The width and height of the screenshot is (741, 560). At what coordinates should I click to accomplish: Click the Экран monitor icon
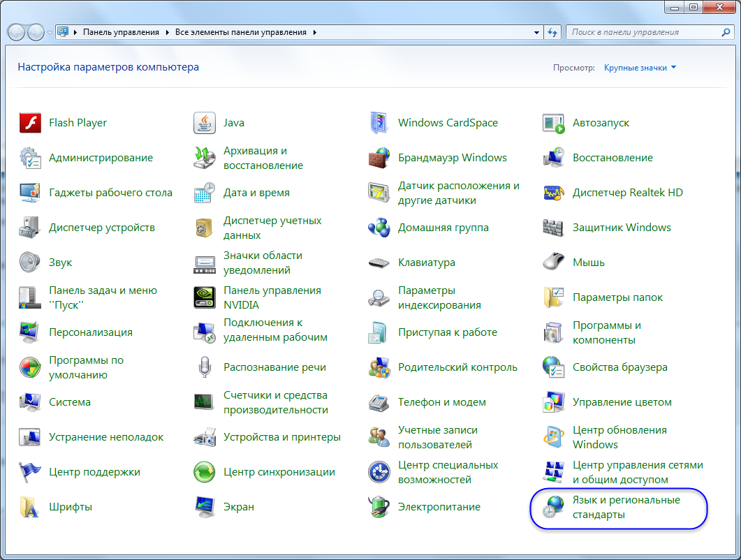205,507
